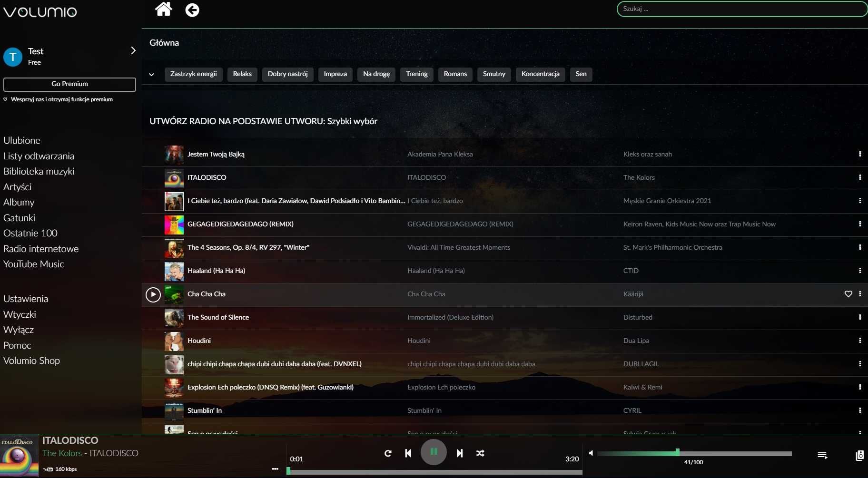The image size is (868, 478).
Task: Toggle shuffle mode
Action: 480,453
